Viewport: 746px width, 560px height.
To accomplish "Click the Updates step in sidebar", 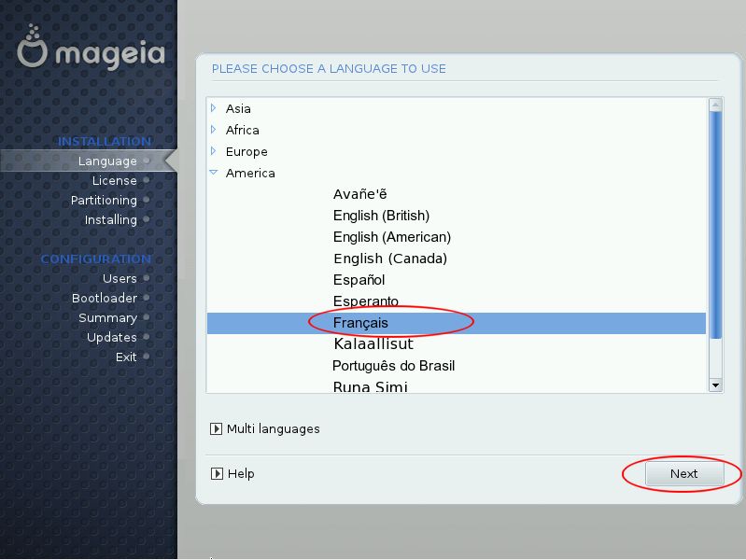I will 112,337.
